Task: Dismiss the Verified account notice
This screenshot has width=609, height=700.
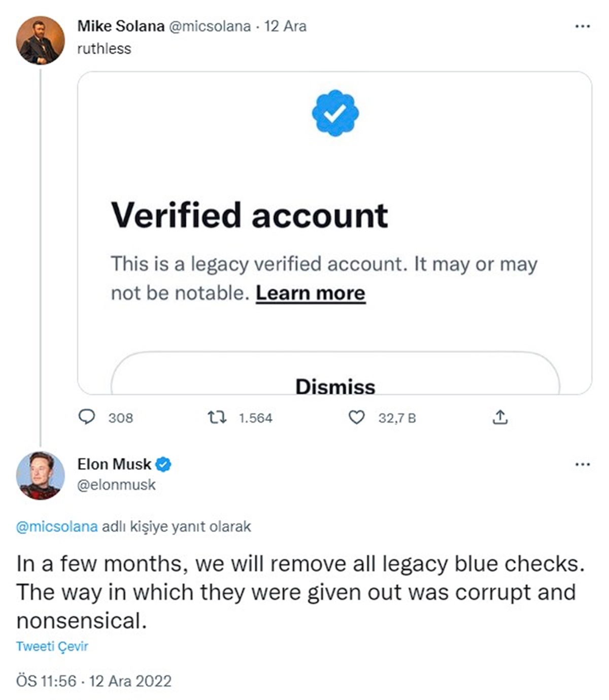Action: tap(336, 386)
